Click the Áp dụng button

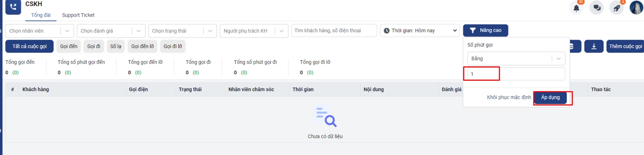[x=550, y=98]
